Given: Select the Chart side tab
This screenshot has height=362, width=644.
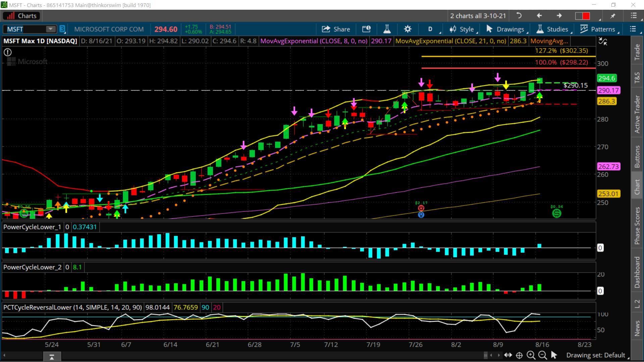Looking at the screenshot, I should (x=637, y=187).
